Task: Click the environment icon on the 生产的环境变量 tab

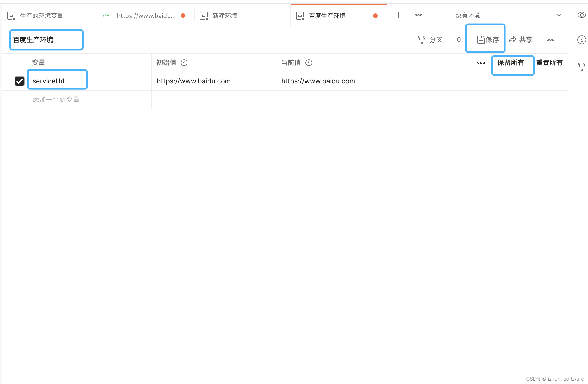Action: [x=11, y=16]
